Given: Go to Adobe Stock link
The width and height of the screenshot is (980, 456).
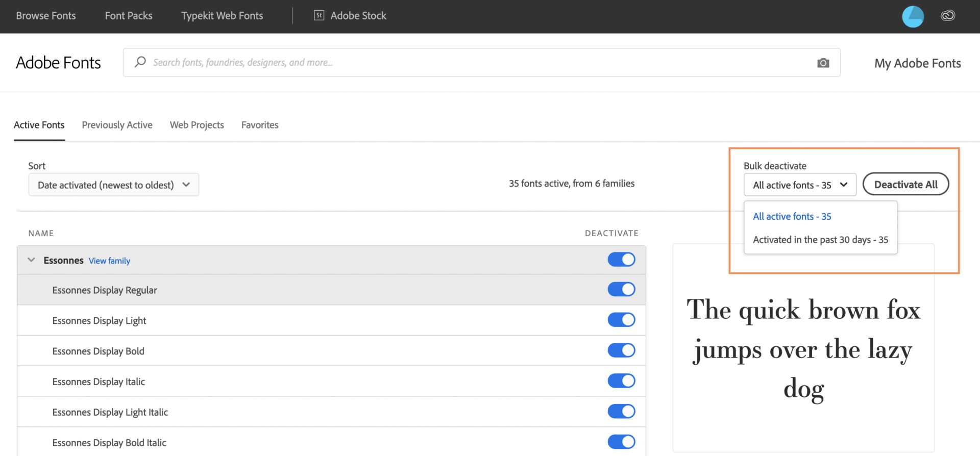Looking at the screenshot, I should (x=358, y=16).
